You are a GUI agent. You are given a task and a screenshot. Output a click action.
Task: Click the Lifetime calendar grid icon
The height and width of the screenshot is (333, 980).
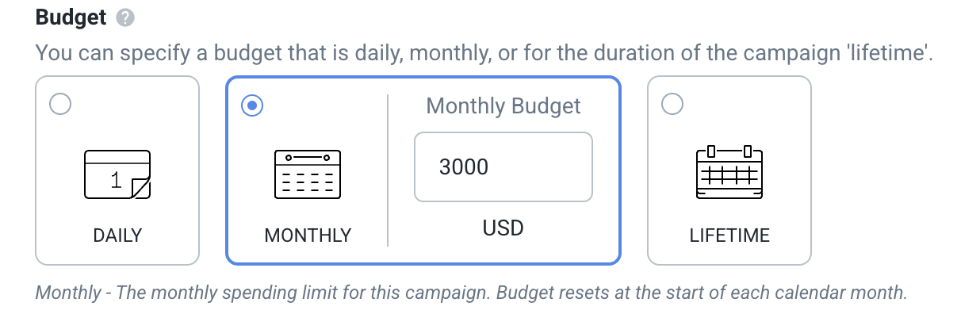tap(729, 172)
